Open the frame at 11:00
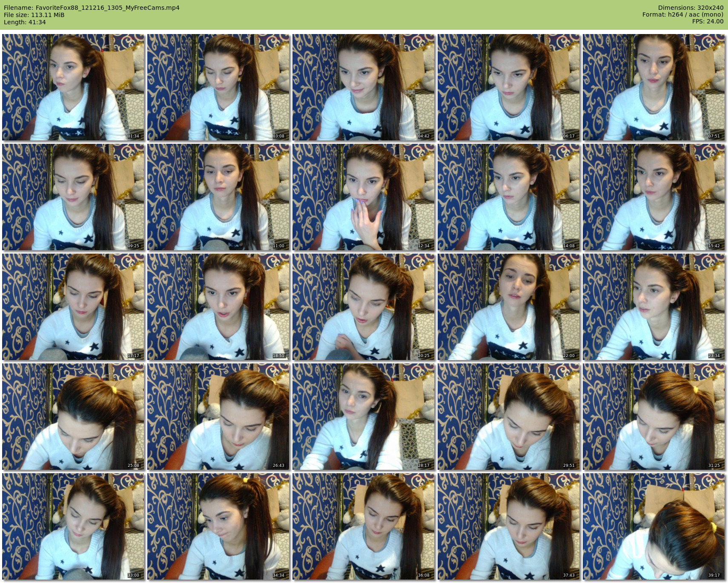Image resolution: width=728 pixels, height=583 pixels. pyautogui.click(x=218, y=197)
